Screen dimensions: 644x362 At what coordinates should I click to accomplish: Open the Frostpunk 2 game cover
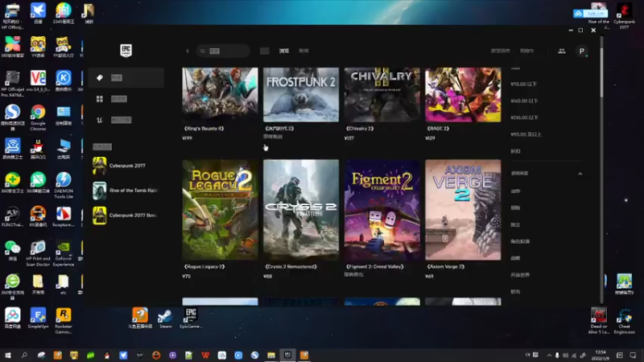pyautogui.click(x=301, y=94)
